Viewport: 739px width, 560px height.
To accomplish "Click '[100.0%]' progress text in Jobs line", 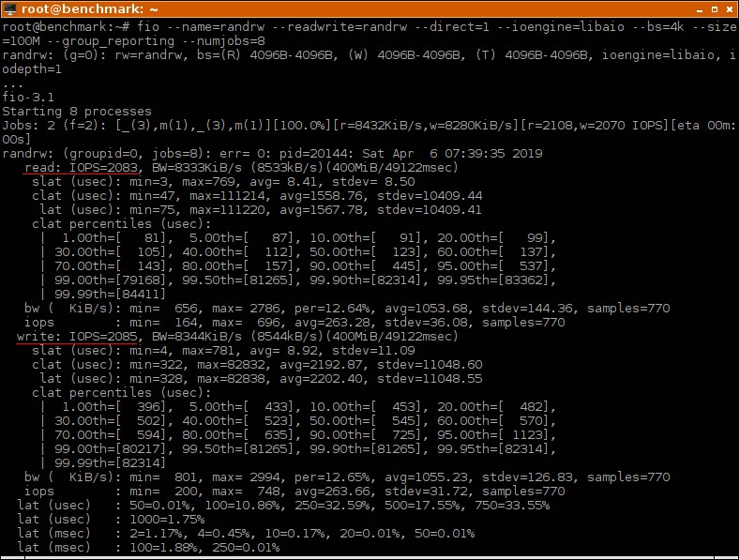I will 302,126.
